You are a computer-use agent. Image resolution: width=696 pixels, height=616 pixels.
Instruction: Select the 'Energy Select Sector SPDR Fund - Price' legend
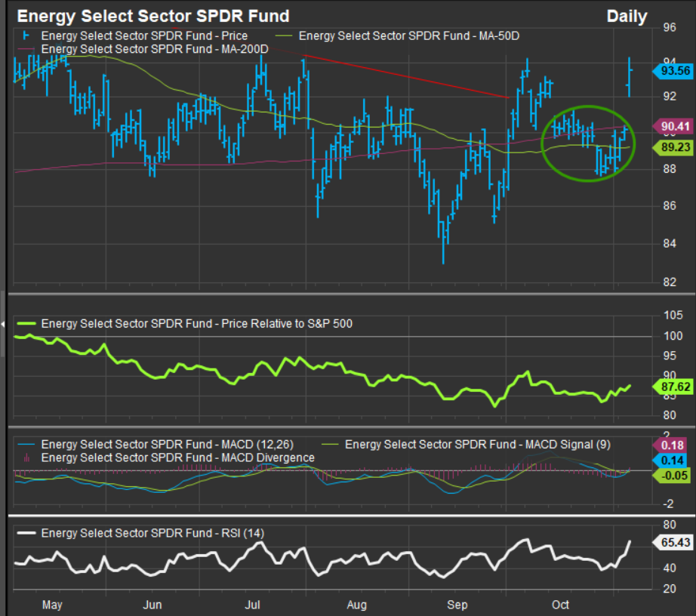click(144, 35)
